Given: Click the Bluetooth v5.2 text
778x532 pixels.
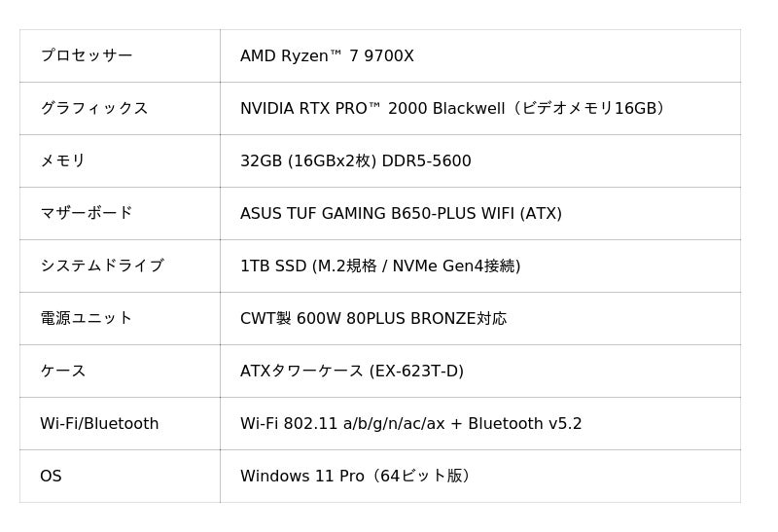Looking at the screenshot, I should click(525, 424).
